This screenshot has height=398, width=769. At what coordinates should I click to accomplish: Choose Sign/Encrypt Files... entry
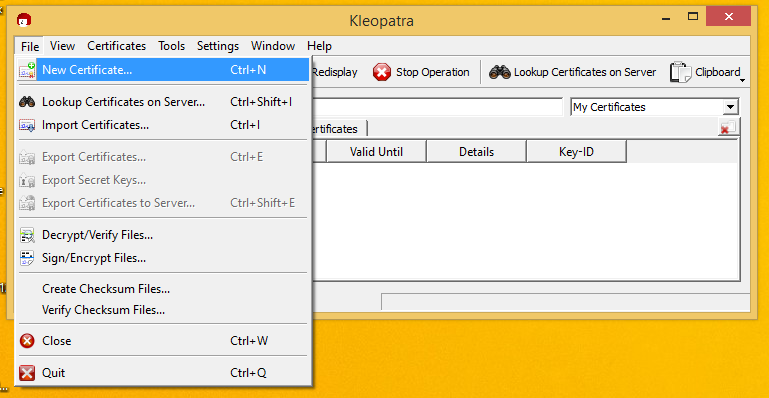pyautogui.click(x=163, y=258)
